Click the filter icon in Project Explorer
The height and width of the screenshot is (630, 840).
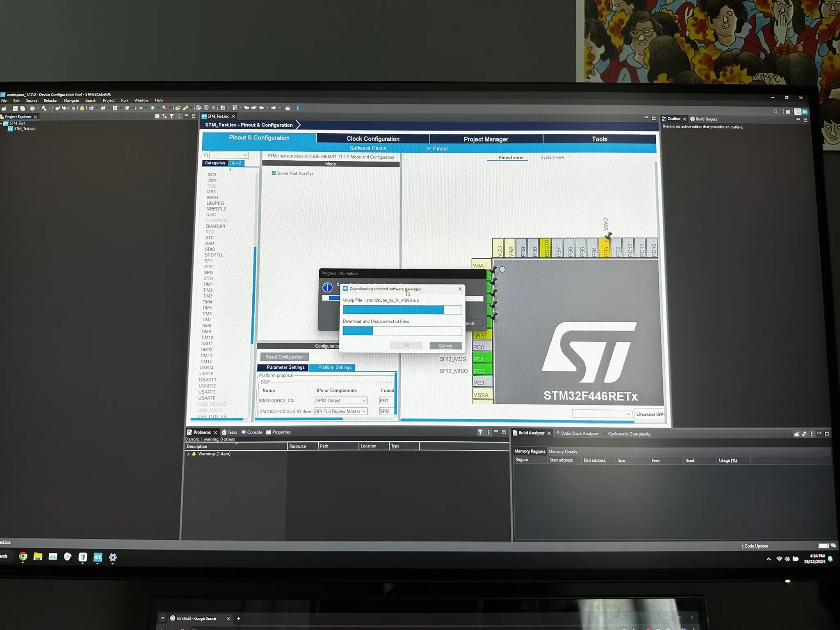coord(171,116)
